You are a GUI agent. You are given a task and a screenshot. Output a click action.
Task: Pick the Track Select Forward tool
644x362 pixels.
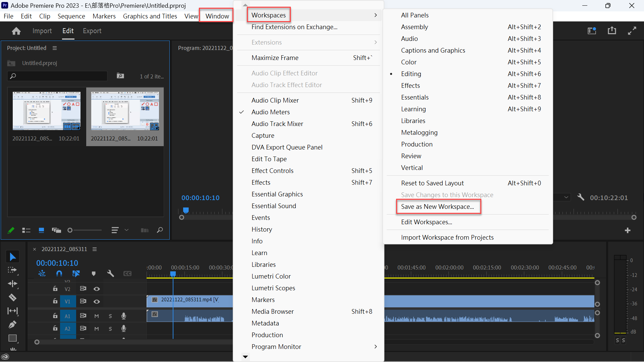12,270
